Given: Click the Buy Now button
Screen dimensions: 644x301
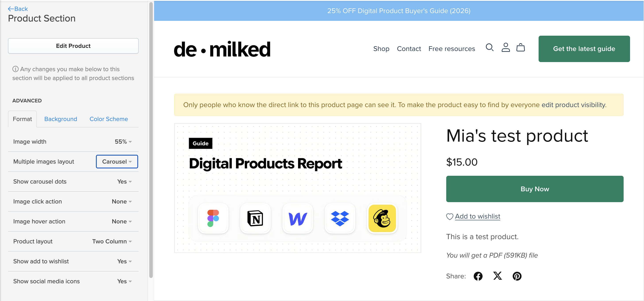Looking at the screenshot, I should pos(535,189).
